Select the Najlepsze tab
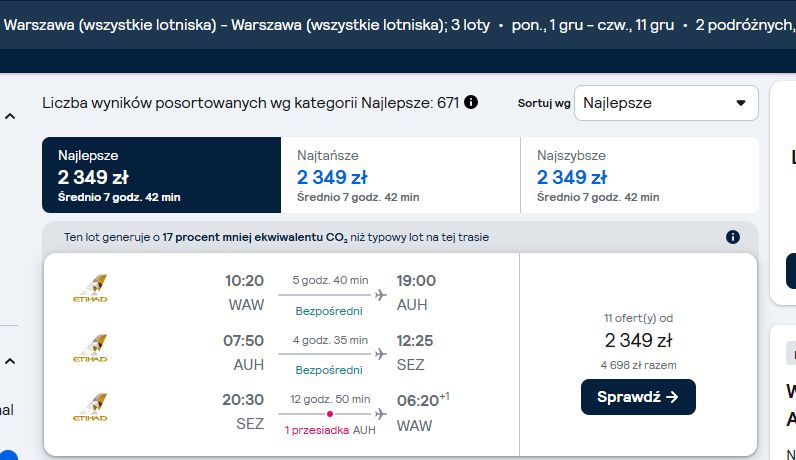 coord(161,175)
